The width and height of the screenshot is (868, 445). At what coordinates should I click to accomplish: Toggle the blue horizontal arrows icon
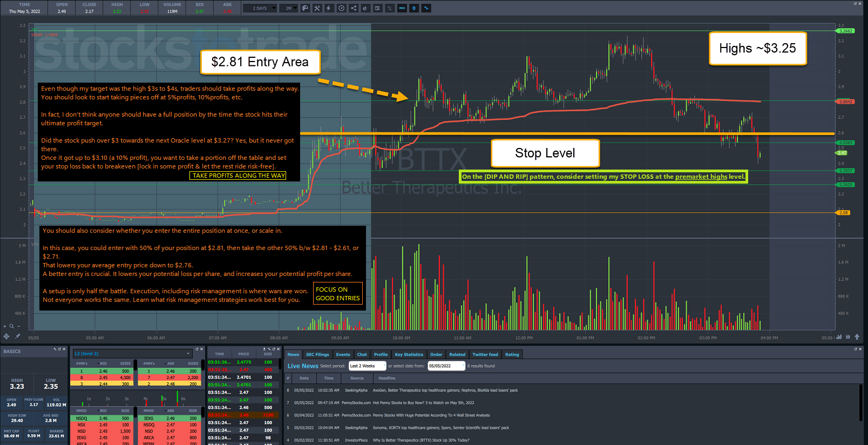(426, 8)
